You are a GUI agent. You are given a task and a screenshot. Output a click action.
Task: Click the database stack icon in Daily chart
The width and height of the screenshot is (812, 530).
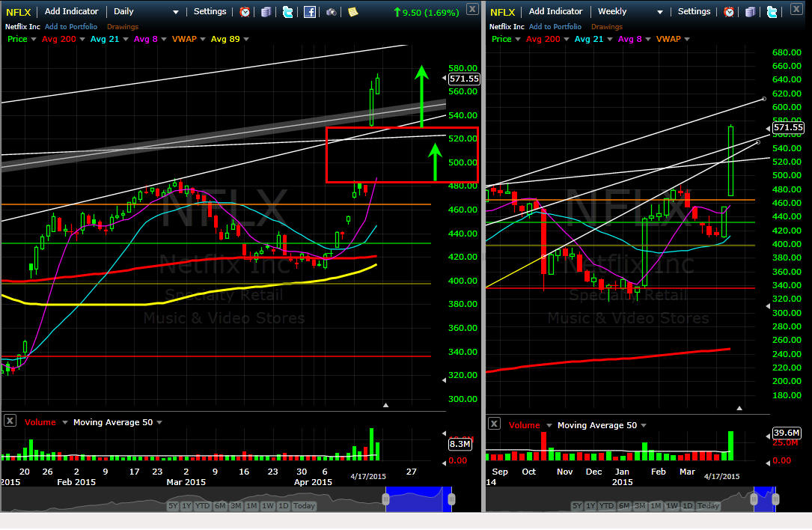266,12
